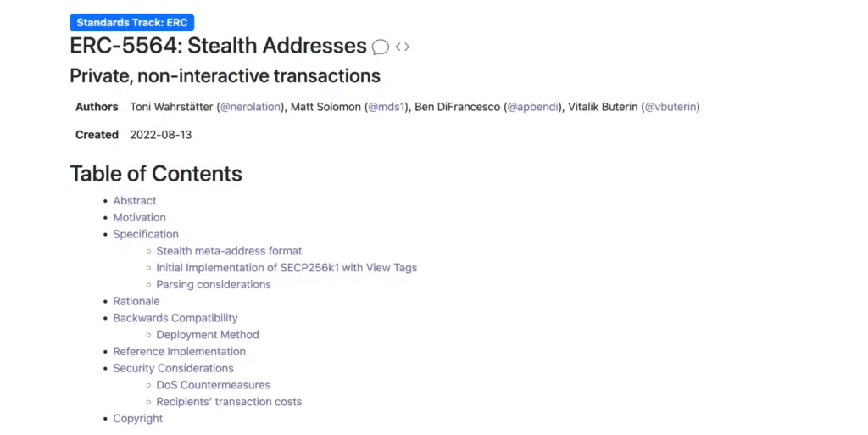This screenshot has height=435, width=868.
Task: Jump to Backwards Compatibility section
Action: coord(175,318)
